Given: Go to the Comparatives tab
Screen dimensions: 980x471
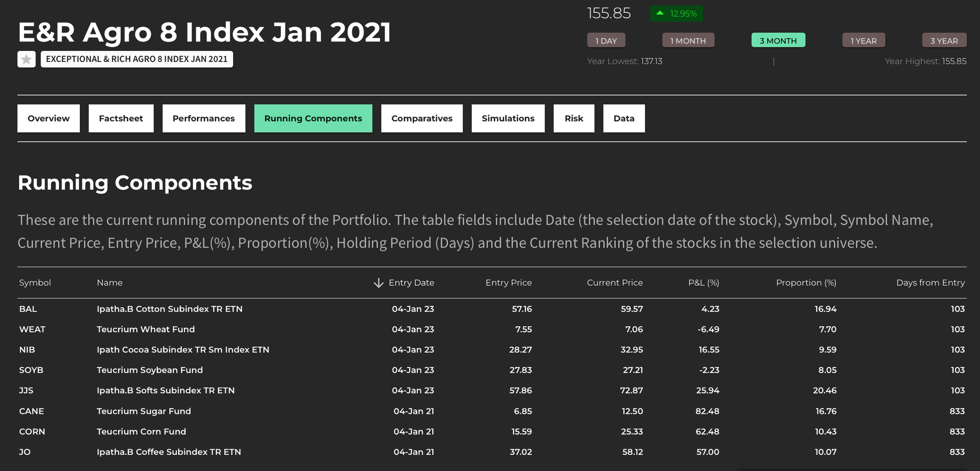Looking at the screenshot, I should coord(422,119).
